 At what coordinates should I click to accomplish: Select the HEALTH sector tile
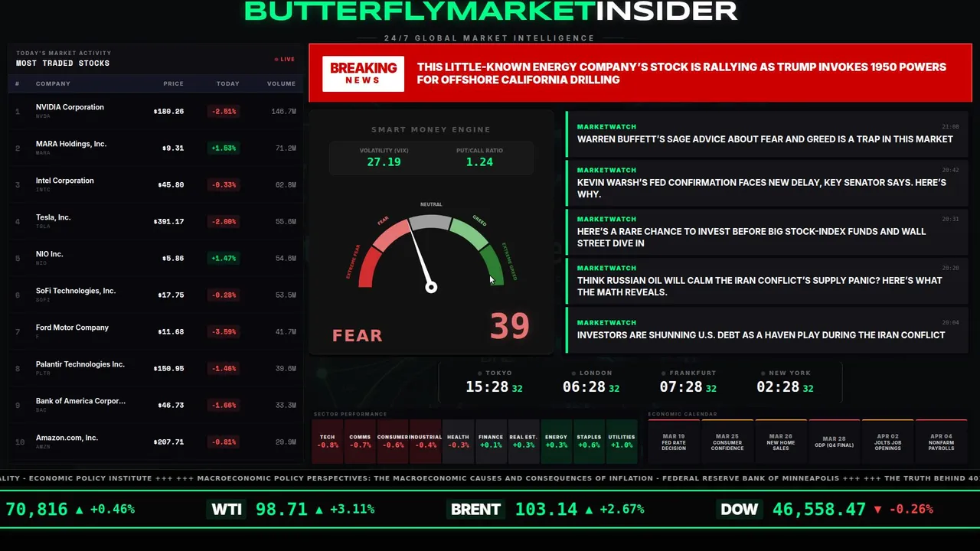(x=458, y=442)
